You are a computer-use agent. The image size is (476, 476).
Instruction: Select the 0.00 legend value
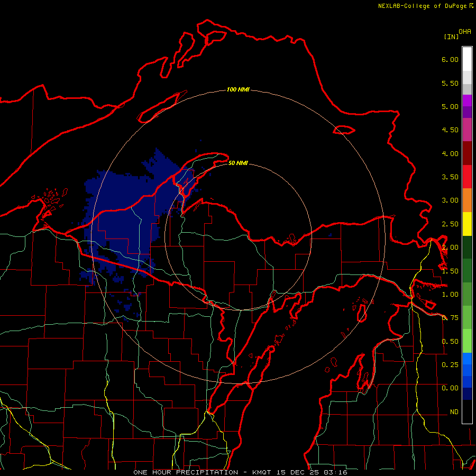(x=450, y=388)
